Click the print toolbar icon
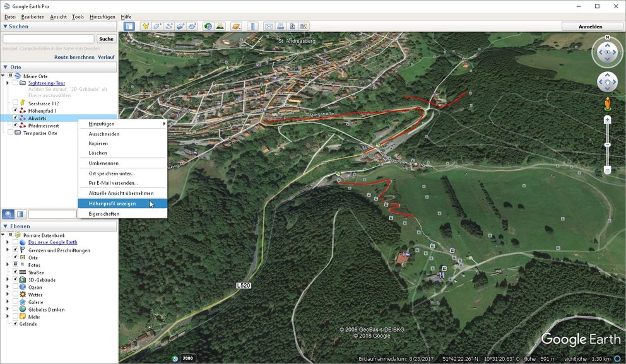Screen dimensions: 626x364 point(281,26)
